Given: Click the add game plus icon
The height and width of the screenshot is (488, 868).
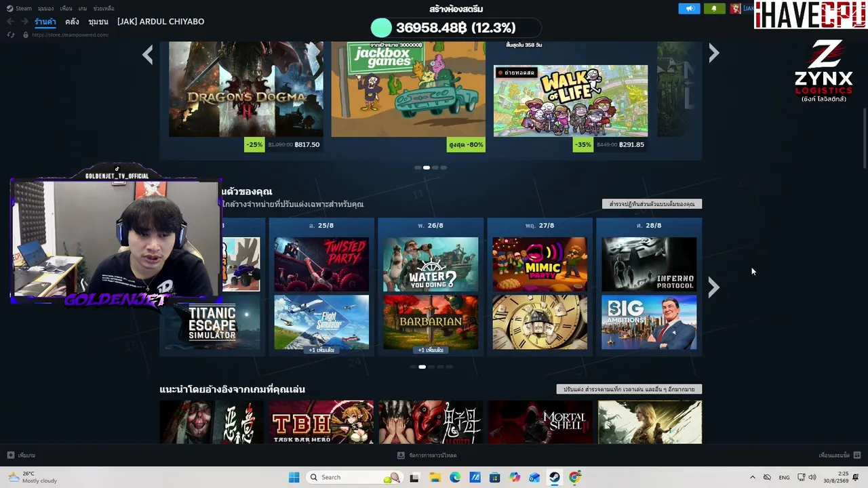Looking at the screenshot, I should tap(10, 455).
